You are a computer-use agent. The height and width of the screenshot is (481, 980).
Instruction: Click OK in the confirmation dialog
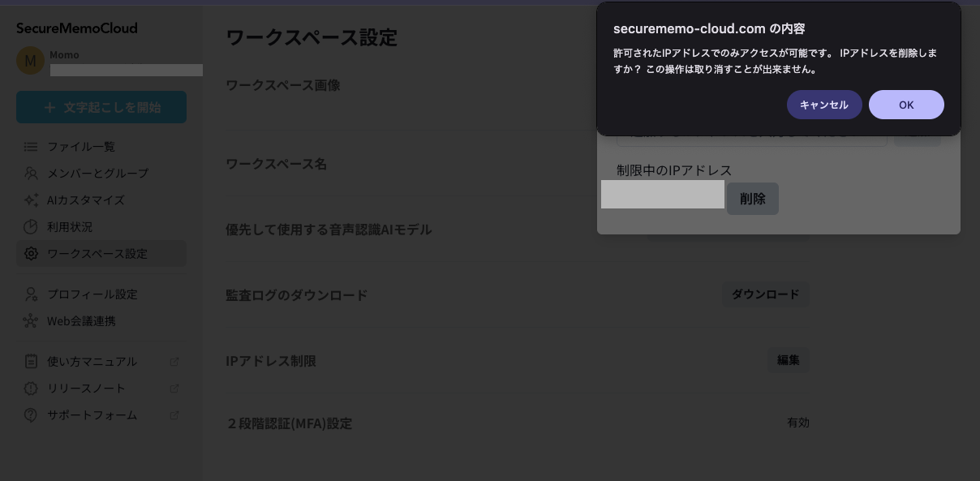point(905,105)
